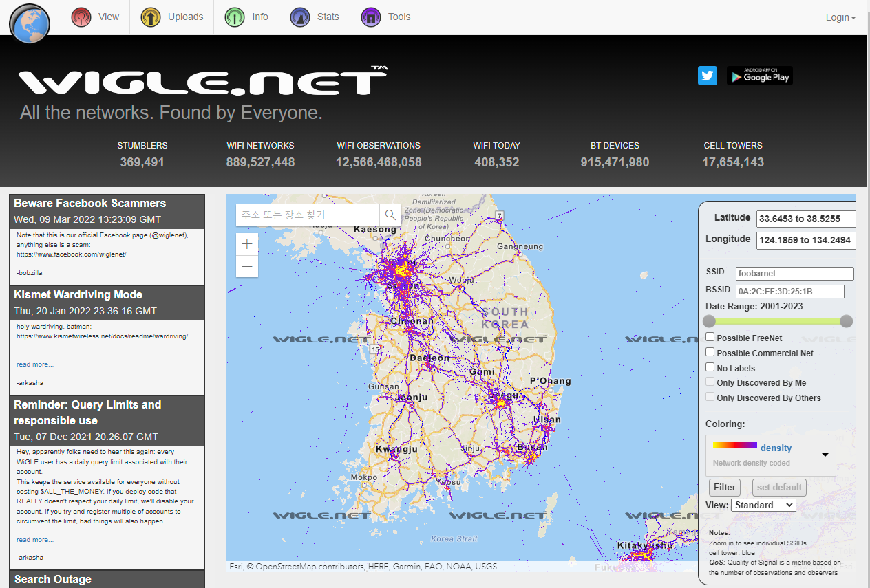Toggle the No Labels checkbox
The height and width of the screenshot is (588, 870).
710,367
